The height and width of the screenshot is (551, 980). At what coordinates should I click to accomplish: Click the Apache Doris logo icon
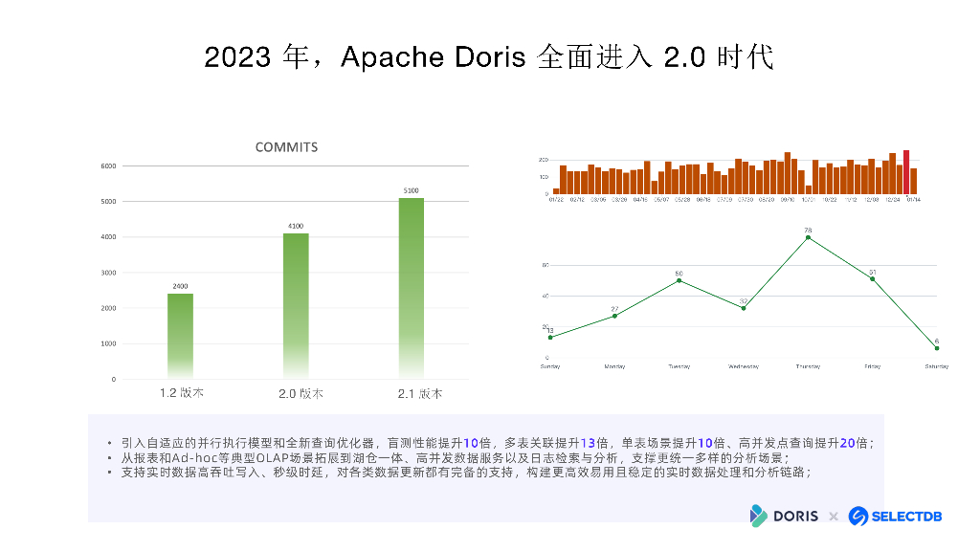758,516
